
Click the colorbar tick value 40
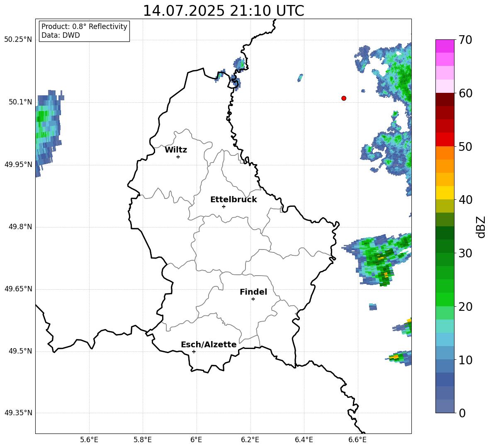click(465, 200)
